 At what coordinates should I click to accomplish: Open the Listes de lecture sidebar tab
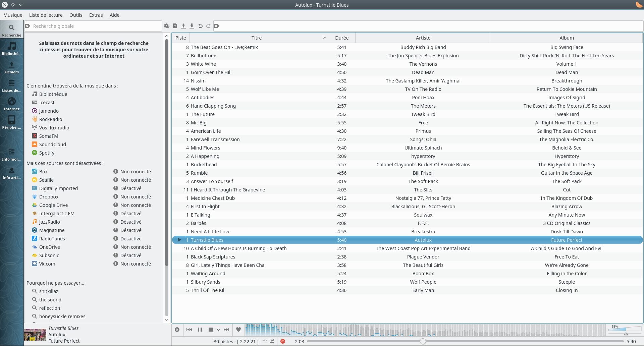[x=12, y=85]
